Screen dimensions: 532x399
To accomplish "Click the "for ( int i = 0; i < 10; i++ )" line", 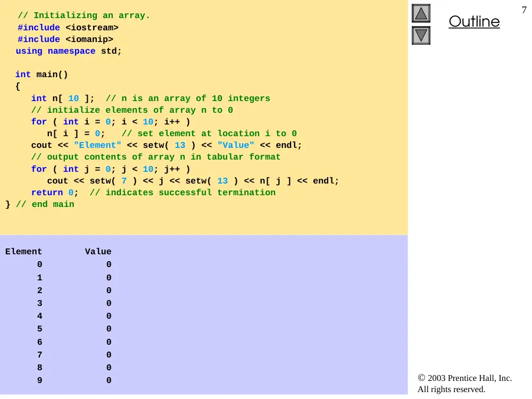I will (x=111, y=122).
